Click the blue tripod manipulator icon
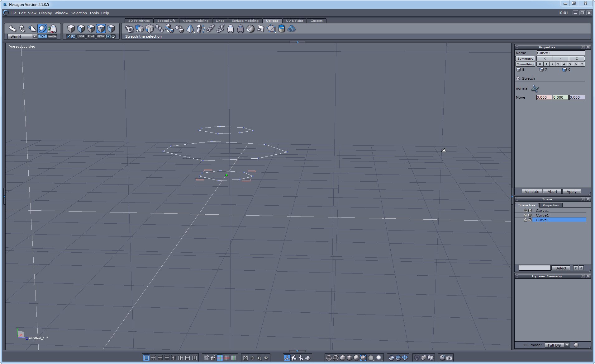 [x=287, y=358]
